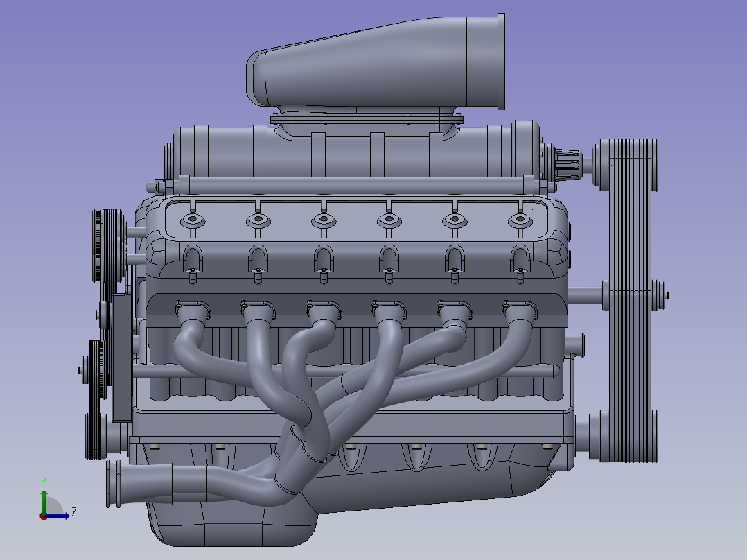Select the air scoop on top of engine

(x=376, y=62)
